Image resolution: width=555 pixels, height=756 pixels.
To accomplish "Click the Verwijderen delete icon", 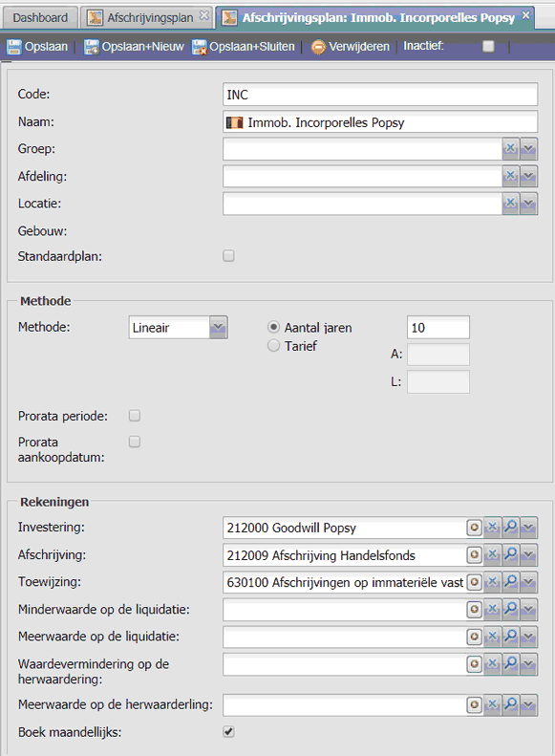I will 318,47.
